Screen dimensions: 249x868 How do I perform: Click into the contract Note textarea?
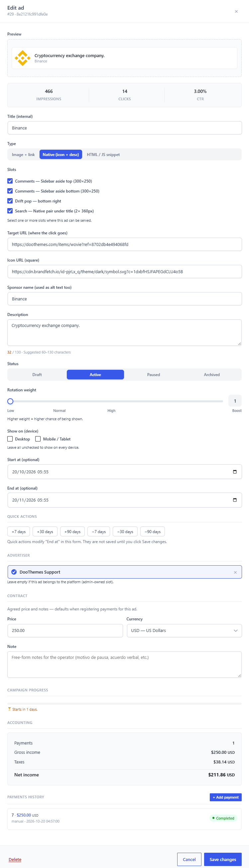[124, 664]
